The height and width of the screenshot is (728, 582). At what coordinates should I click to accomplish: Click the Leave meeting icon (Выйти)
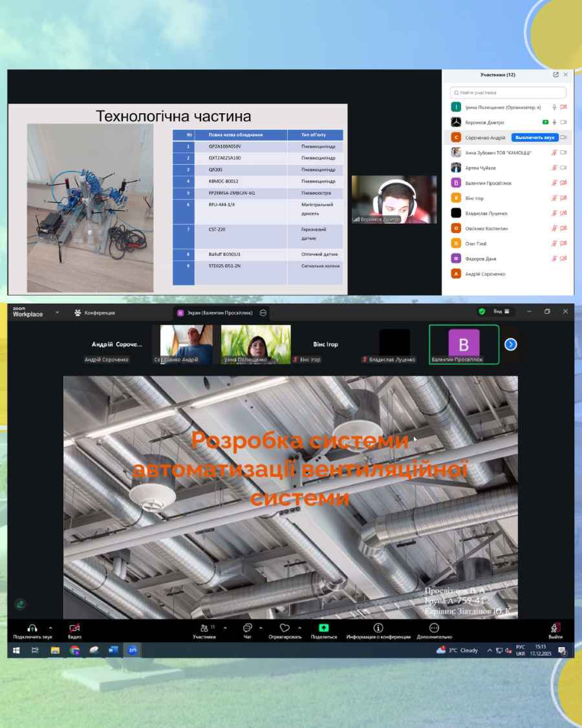[x=555, y=628]
